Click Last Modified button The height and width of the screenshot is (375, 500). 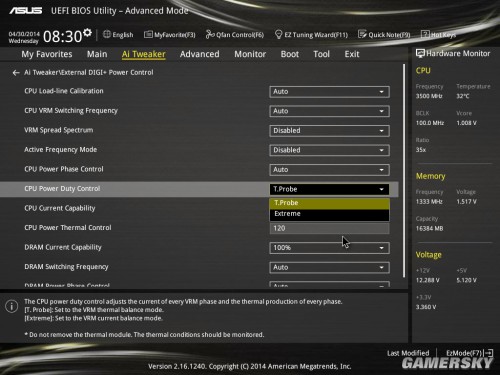408,353
